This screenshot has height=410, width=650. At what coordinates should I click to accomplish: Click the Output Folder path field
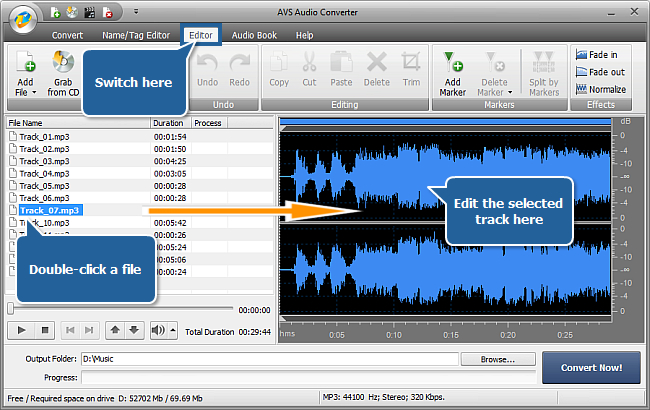[269, 359]
